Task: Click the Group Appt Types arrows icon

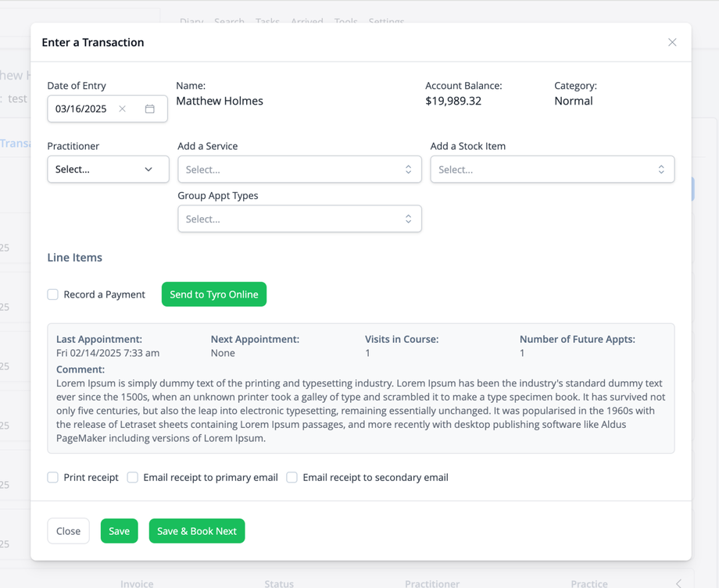Action: pyautogui.click(x=408, y=219)
